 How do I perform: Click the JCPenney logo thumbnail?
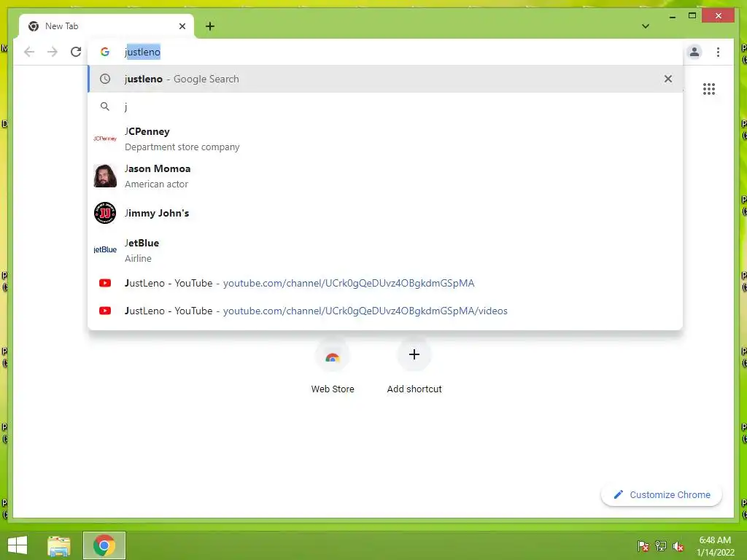pos(105,139)
